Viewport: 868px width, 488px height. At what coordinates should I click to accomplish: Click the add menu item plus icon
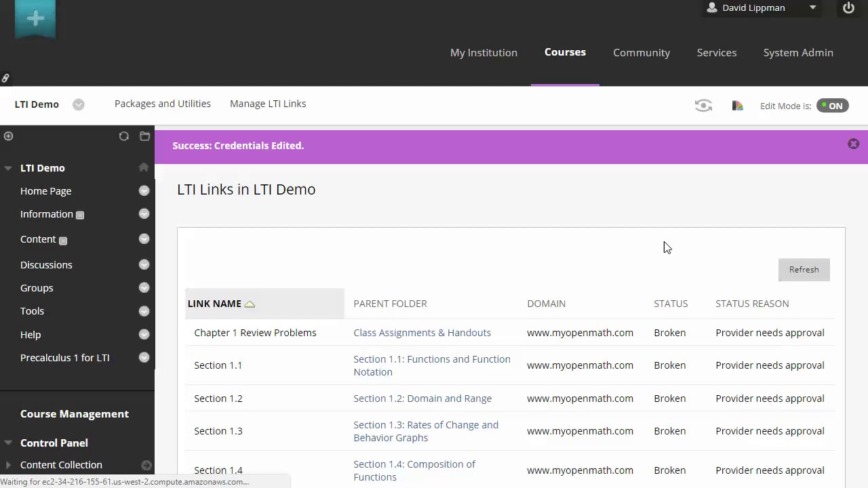(x=8, y=136)
